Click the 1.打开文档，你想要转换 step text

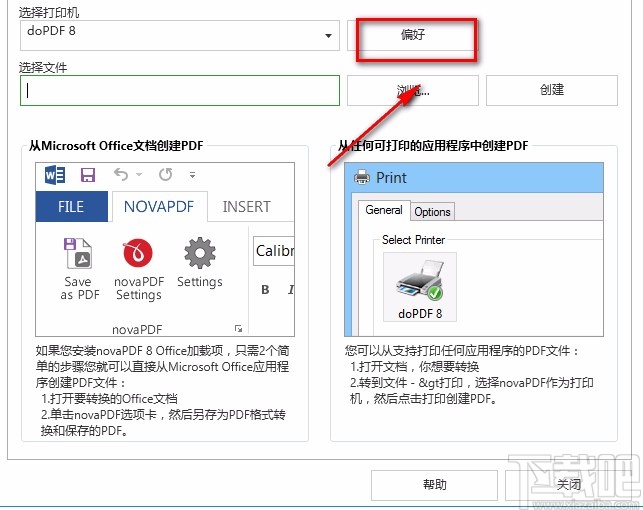pyautogui.click(x=415, y=366)
